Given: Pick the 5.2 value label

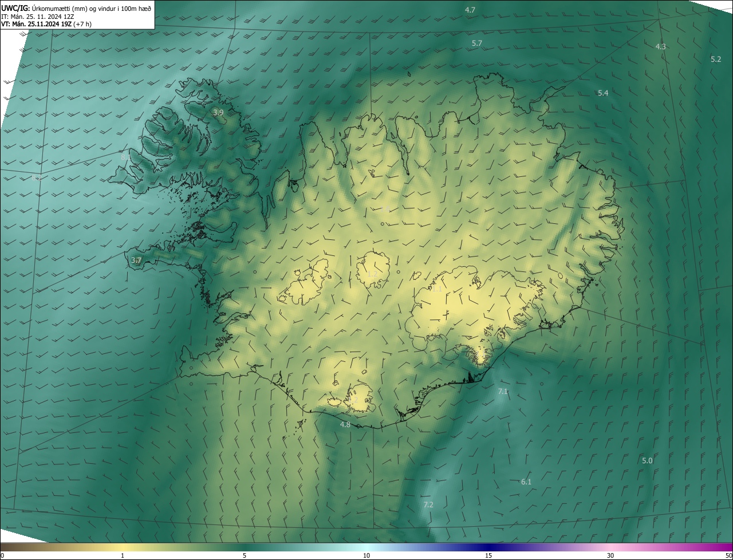Looking at the screenshot, I should click(x=716, y=59).
